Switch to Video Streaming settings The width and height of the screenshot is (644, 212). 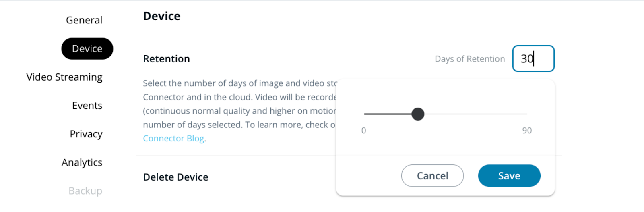click(64, 77)
